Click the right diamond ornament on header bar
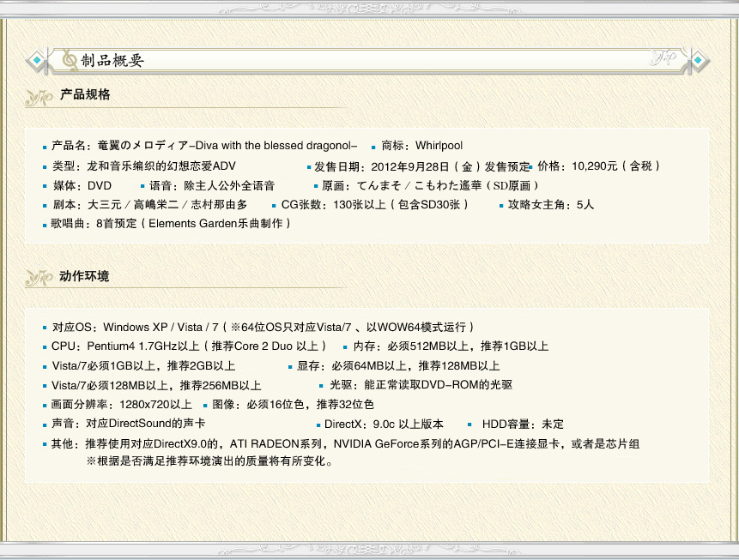The width and height of the screenshot is (739, 560). coord(699,60)
